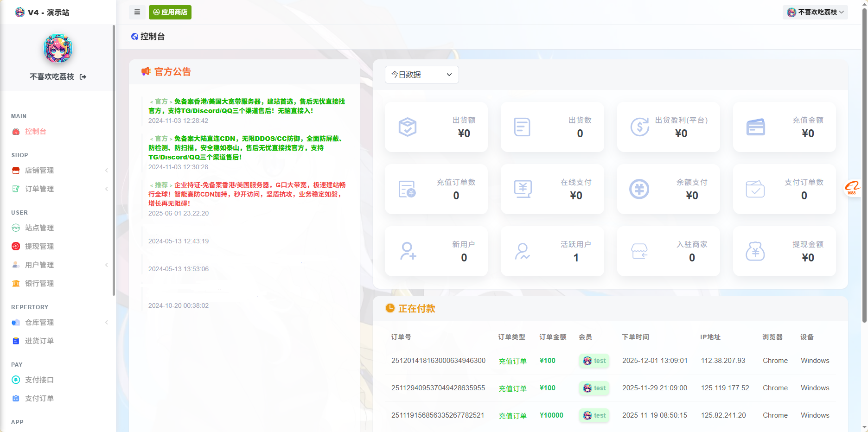Click the 支付接口 yen icon
868x432 pixels.
coord(16,380)
